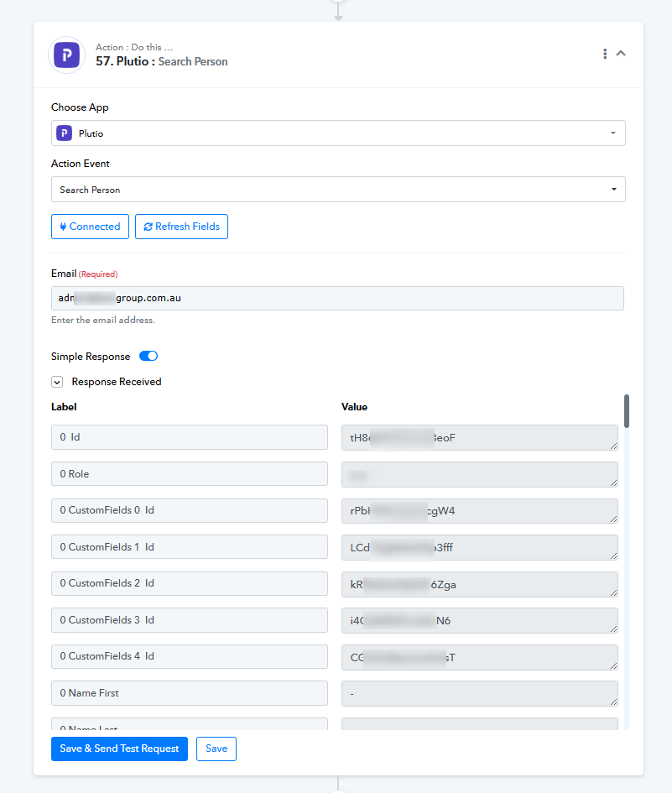Click the 0 CustomFields 2 Id label field
The width and height of the screenshot is (672, 793).
(x=189, y=583)
